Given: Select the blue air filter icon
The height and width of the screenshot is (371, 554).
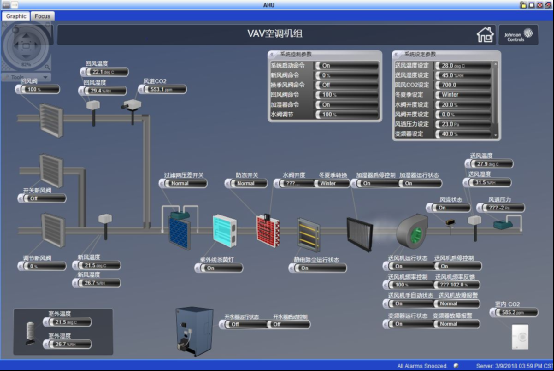Looking at the screenshot, I should pos(179,231).
